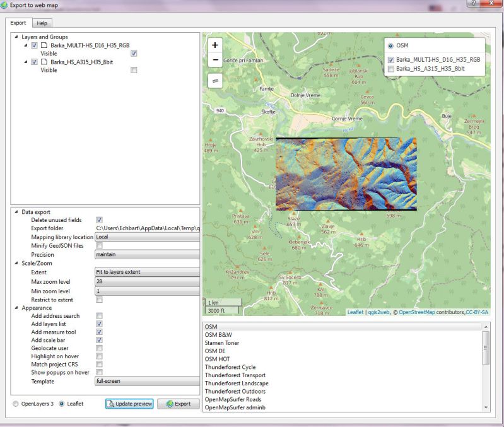
Task: Open Mapping library location dropdown
Action: point(147,237)
